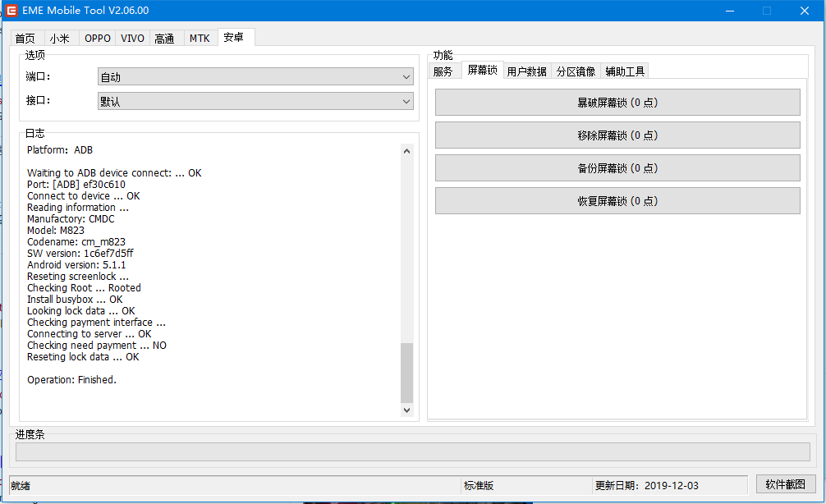
Task: Click 'Connecting to server ... OK' line
Action: pyautogui.click(x=89, y=334)
